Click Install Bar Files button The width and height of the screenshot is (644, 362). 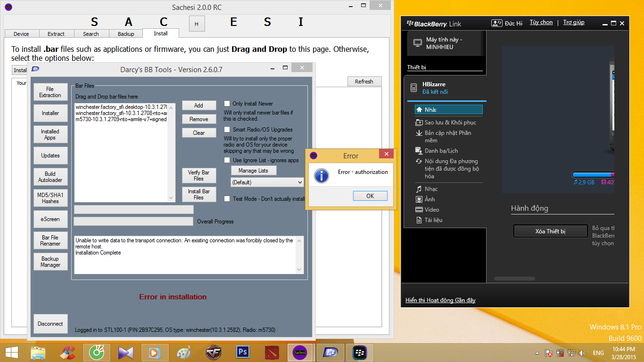pyautogui.click(x=199, y=195)
